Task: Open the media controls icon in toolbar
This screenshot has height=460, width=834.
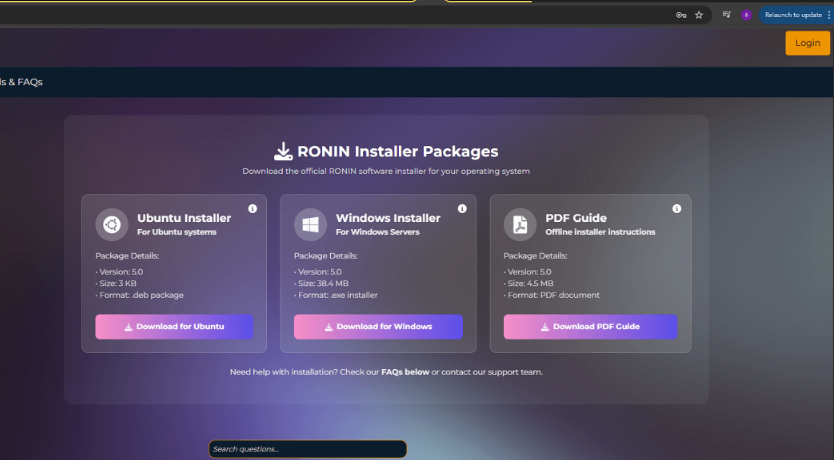Action: tap(727, 15)
